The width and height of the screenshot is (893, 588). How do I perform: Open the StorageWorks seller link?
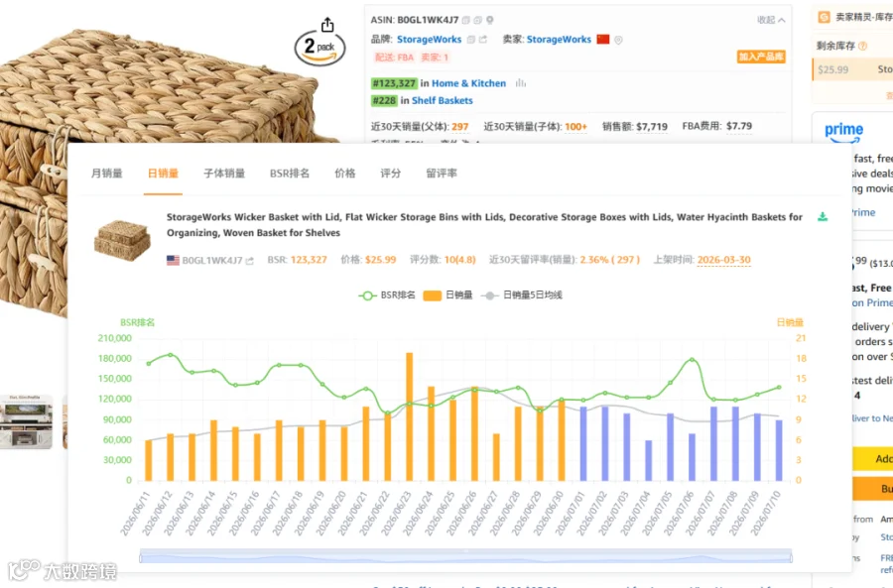pyautogui.click(x=559, y=40)
